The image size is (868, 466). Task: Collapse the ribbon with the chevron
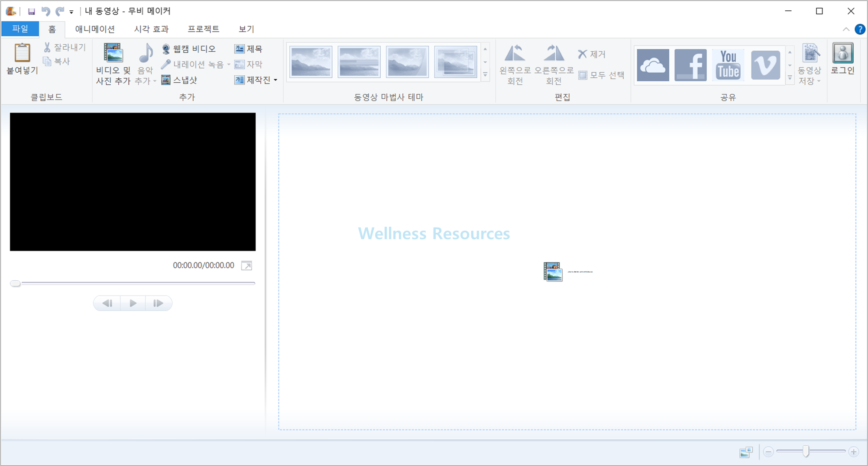(846, 29)
